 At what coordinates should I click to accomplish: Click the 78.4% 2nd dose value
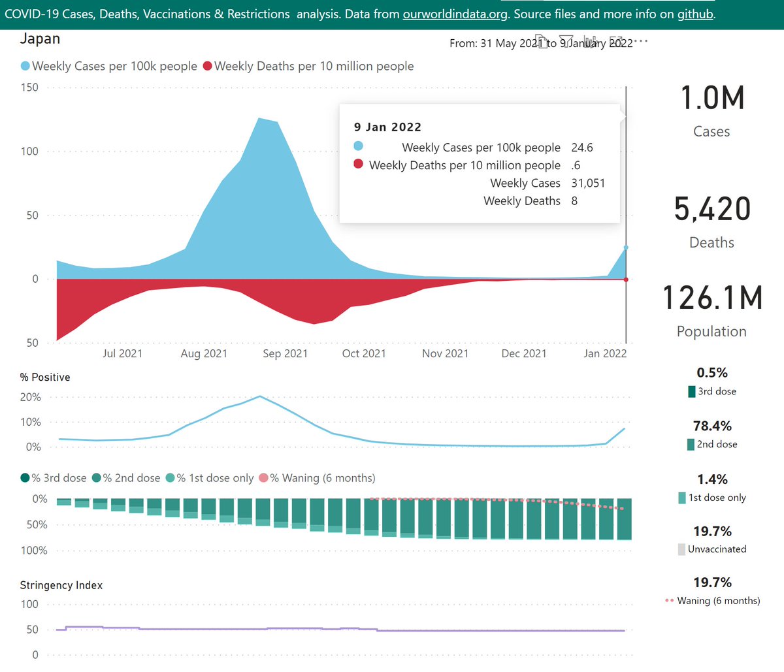[712, 426]
